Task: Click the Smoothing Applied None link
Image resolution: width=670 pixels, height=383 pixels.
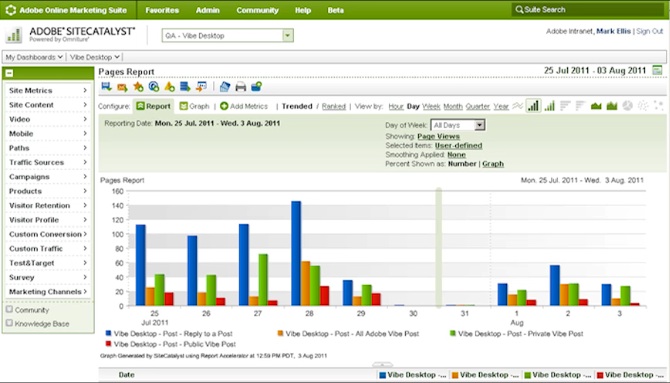Action: tap(456, 155)
